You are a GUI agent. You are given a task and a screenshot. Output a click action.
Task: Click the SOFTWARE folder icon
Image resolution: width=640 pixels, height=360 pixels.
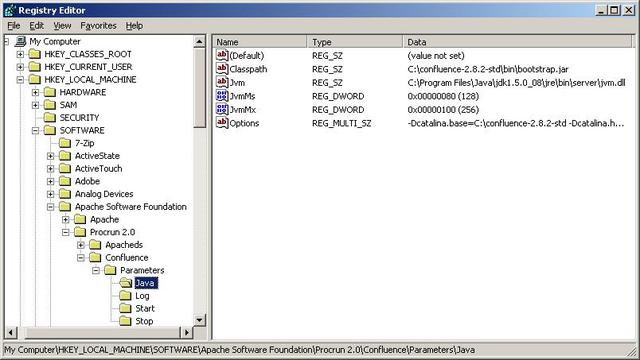(50, 130)
